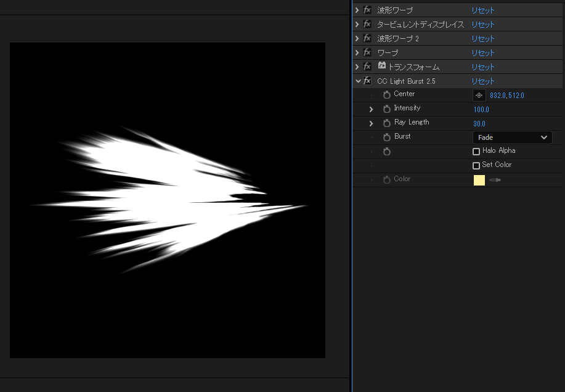The height and width of the screenshot is (392, 565).
Task: Check the Set Color checkbox
Action: [476, 166]
